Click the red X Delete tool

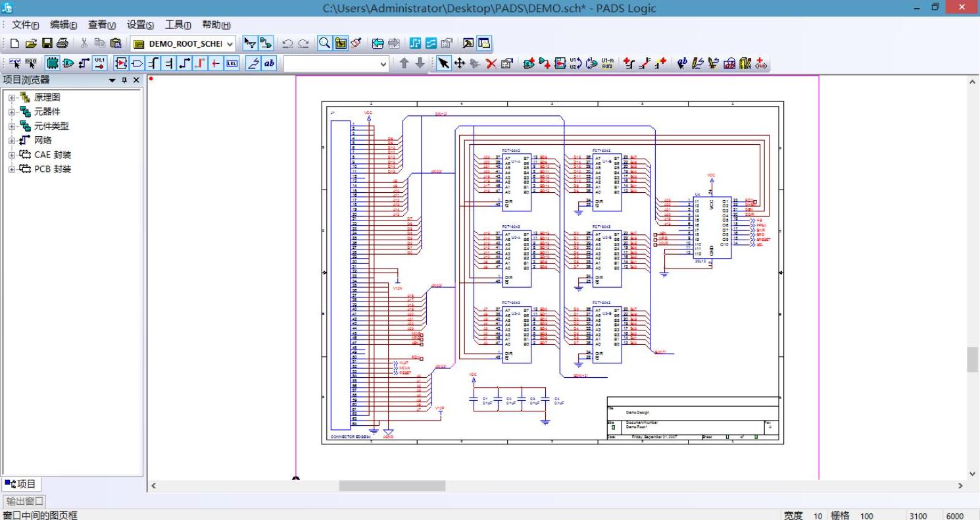tap(491, 63)
